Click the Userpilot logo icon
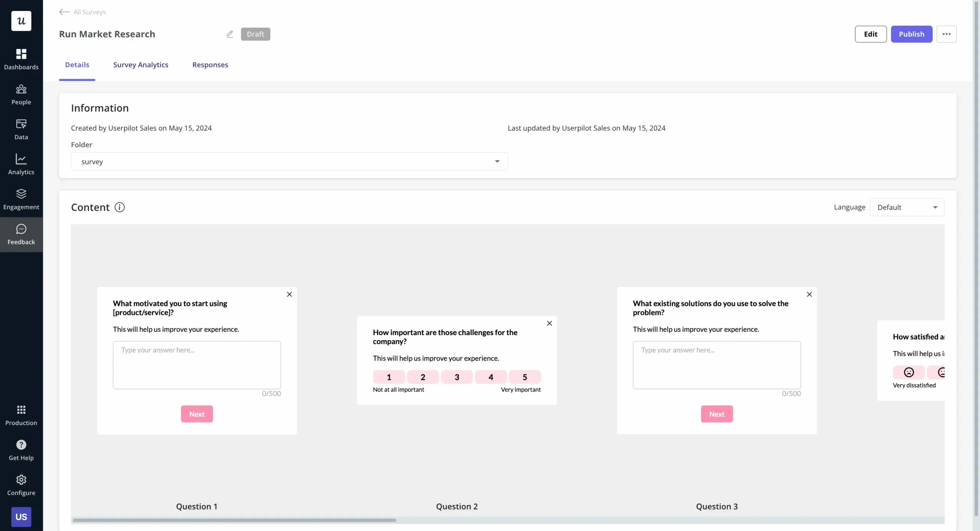Screen dimensions: 980x531 point(21,21)
